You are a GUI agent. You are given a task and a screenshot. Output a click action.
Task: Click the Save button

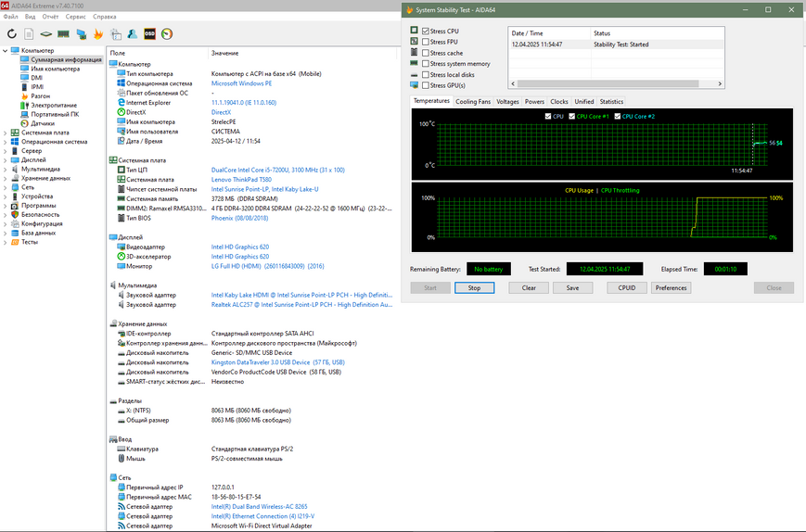(x=572, y=288)
